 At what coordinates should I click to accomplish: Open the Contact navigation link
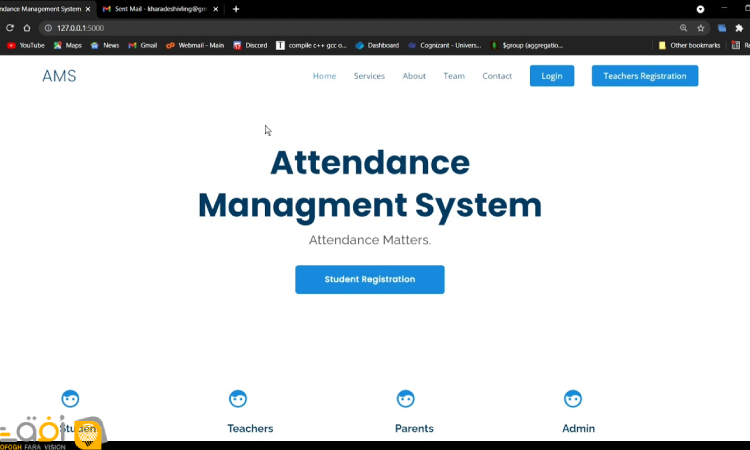tap(497, 76)
